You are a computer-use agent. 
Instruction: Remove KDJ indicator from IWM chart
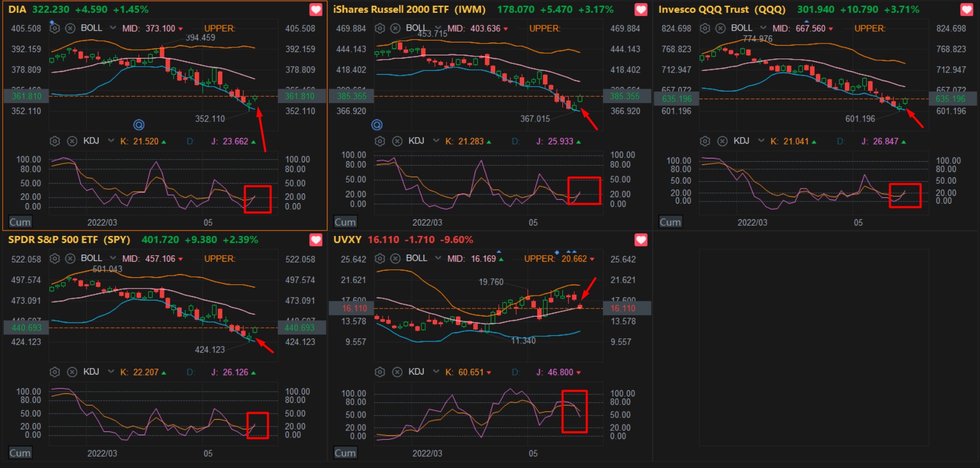(x=397, y=141)
